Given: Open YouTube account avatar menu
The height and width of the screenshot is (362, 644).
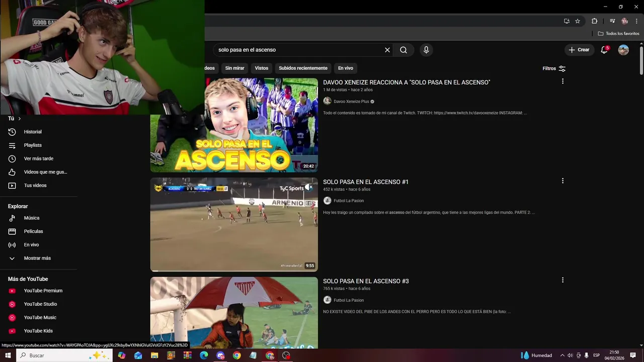Looking at the screenshot, I should tap(623, 50).
